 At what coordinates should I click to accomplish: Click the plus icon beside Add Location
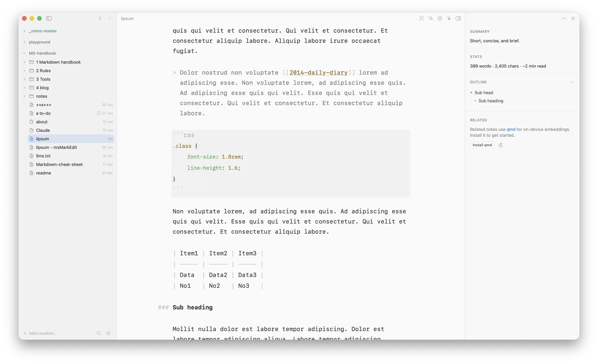pos(25,333)
